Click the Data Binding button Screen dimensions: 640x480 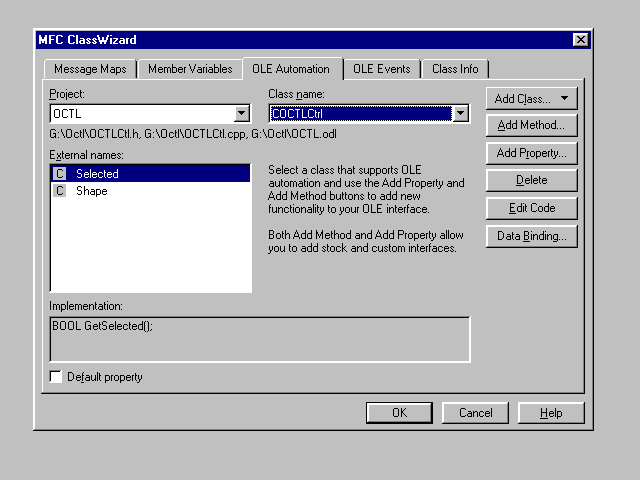click(x=531, y=236)
